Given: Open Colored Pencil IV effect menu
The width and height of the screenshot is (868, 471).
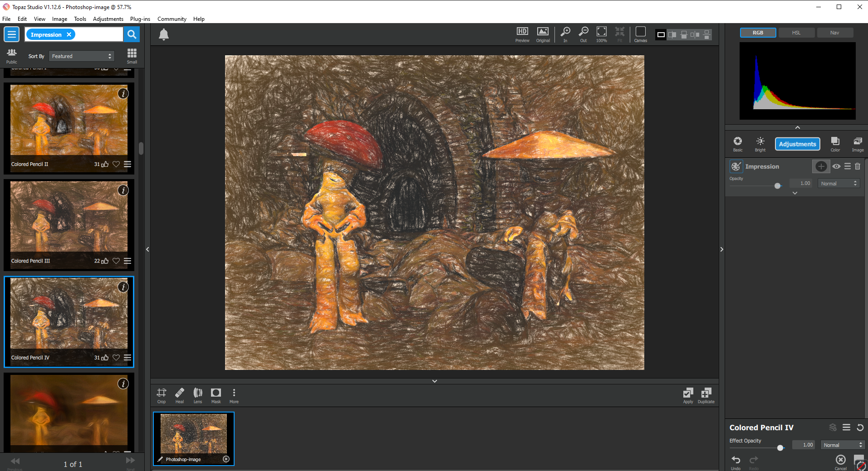Looking at the screenshot, I should 846,427.
